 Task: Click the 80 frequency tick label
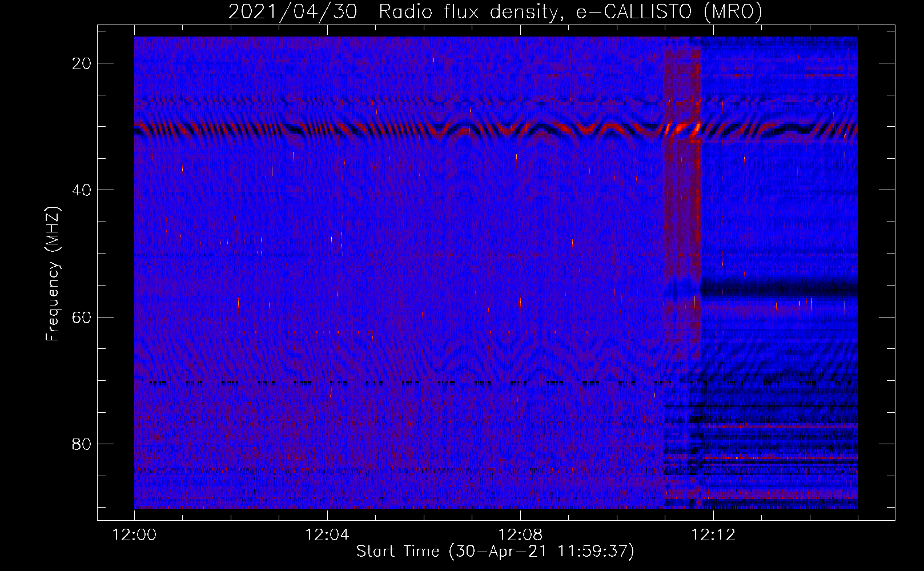tap(82, 444)
